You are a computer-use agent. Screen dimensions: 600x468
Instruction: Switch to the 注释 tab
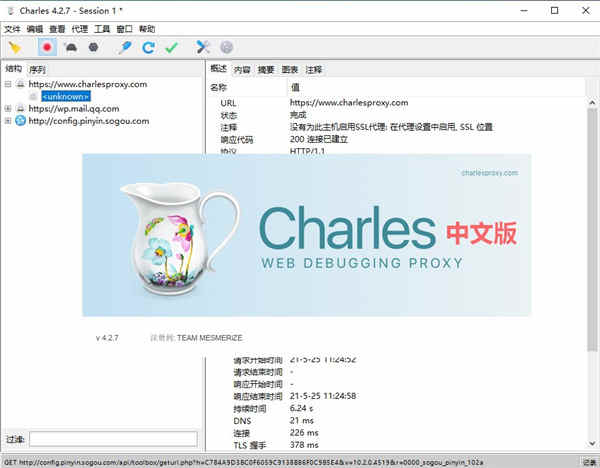(314, 70)
